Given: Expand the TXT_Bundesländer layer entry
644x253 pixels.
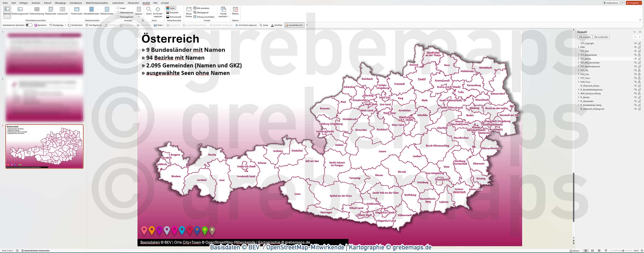Looking at the screenshot, I should [579, 55].
